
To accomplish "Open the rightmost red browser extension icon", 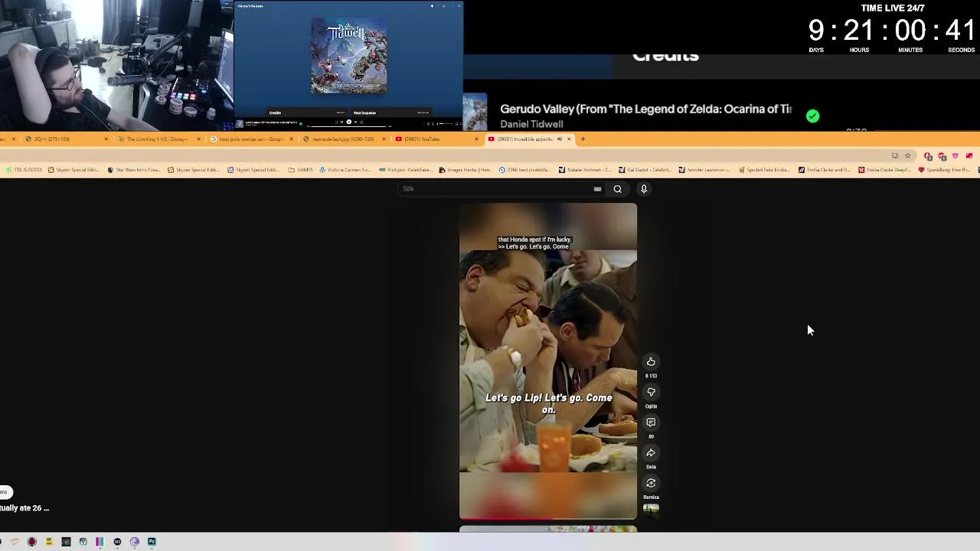I will [x=969, y=156].
